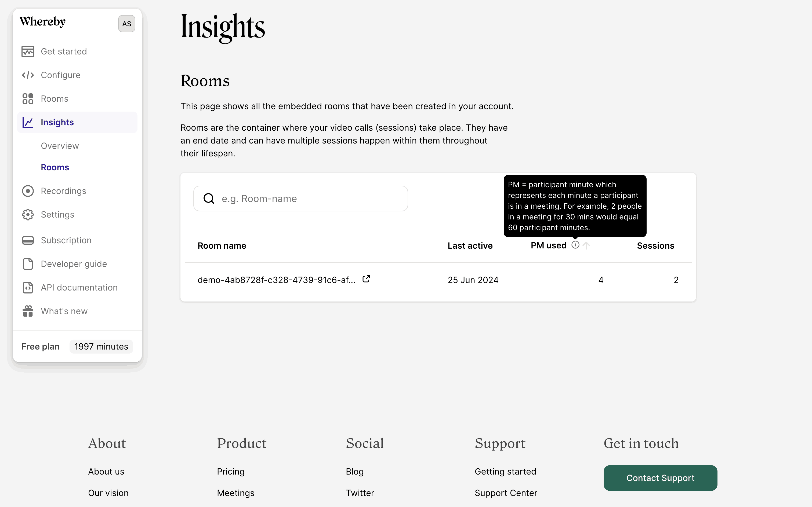Select the Rooms insights subsection

[x=55, y=167]
